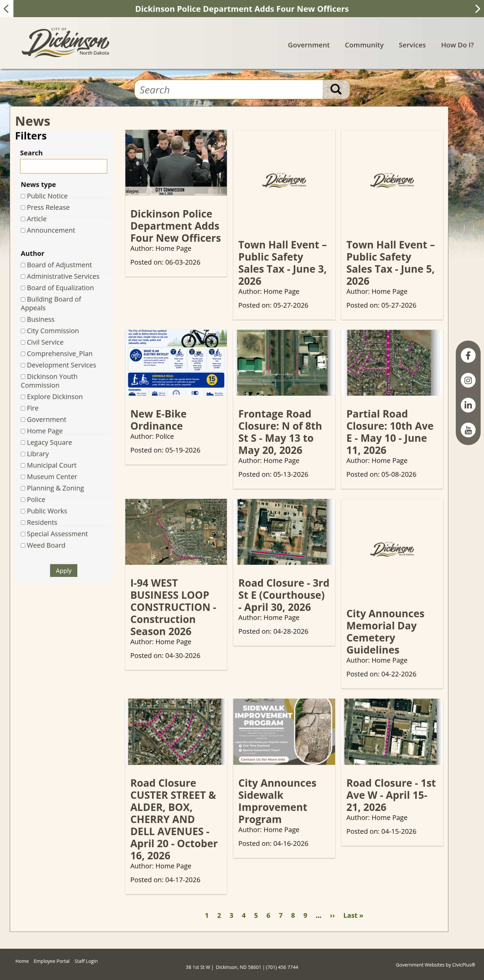Open the City of Dickinson logo homepage
The image size is (484, 980).
click(66, 43)
